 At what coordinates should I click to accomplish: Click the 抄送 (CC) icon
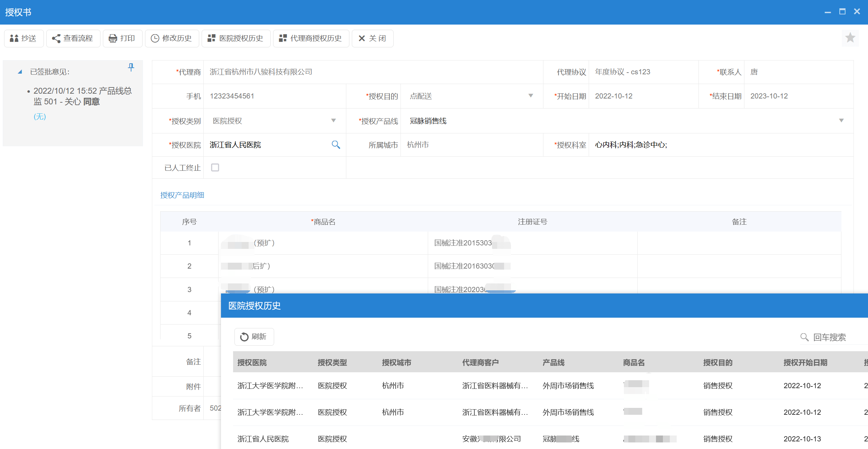(x=15, y=38)
